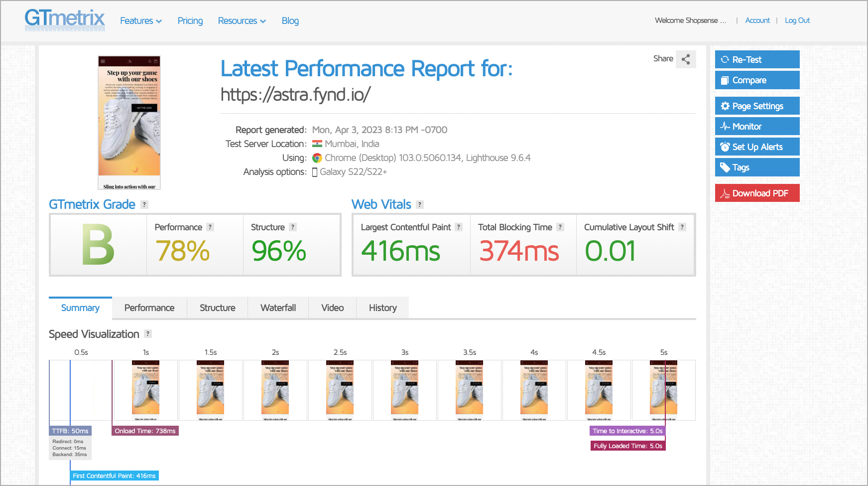Open the astra.fynd.io page screenshot thumbnail
Viewport: 868px width, 486px height.
tap(129, 123)
